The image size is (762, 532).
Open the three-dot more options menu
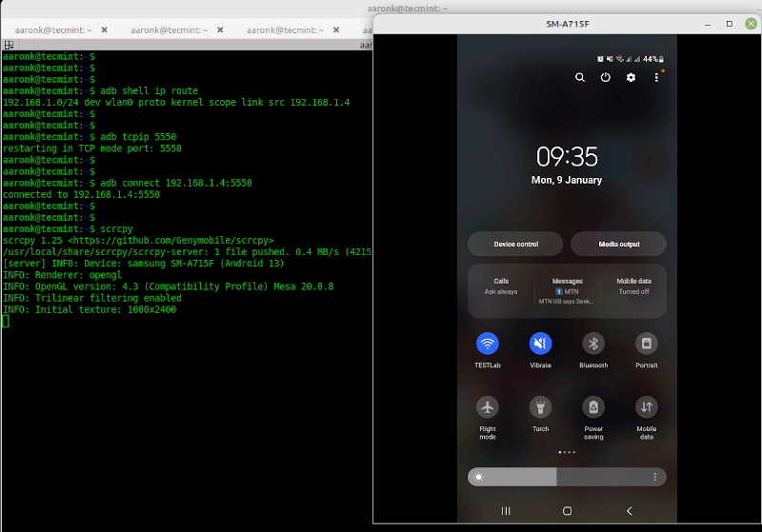tap(656, 78)
